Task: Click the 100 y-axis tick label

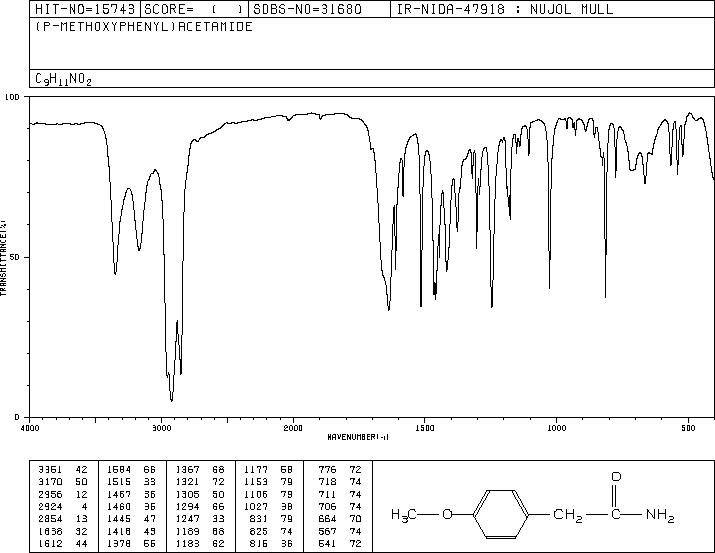Action: click(x=13, y=97)
